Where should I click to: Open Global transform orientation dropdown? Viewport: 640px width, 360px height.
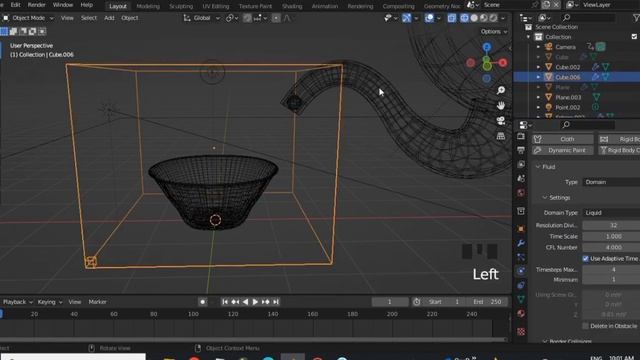(202, 18)
